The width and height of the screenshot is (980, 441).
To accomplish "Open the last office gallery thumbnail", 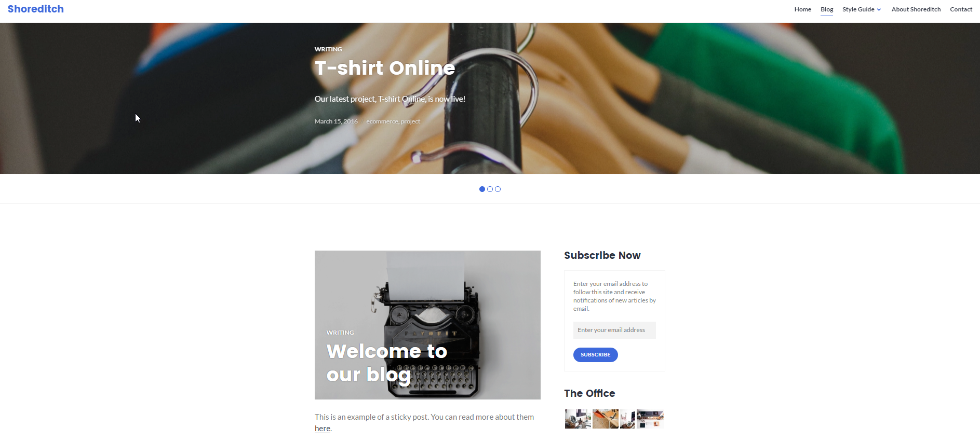I will (x=650, y=419).
